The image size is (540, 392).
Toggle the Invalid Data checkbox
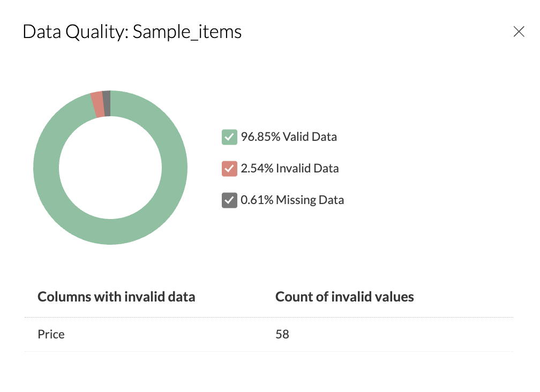pos(229,169)
